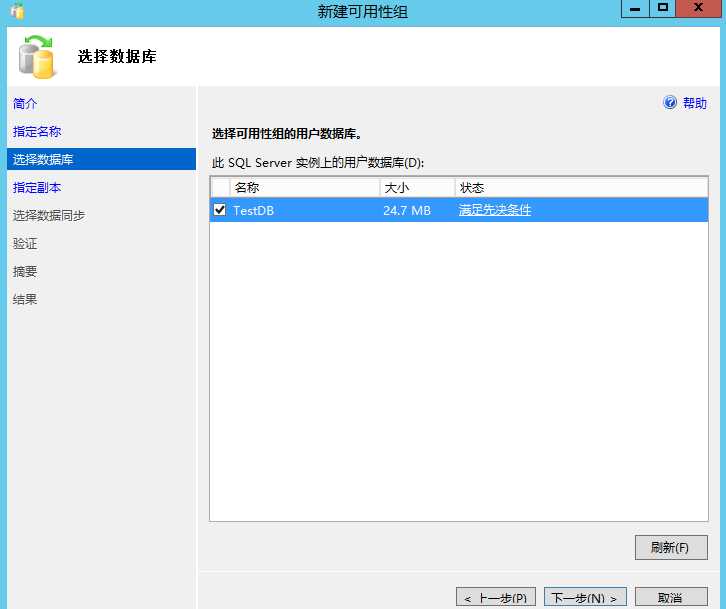Click the 刷新(F) refresh button

point(671,547)
